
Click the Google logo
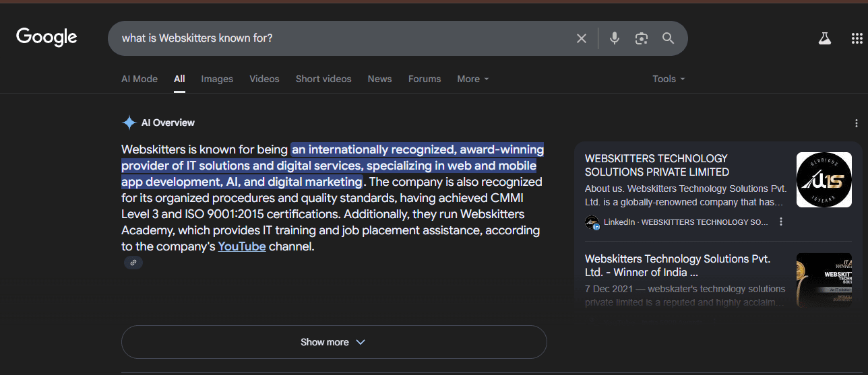[46, 37]
